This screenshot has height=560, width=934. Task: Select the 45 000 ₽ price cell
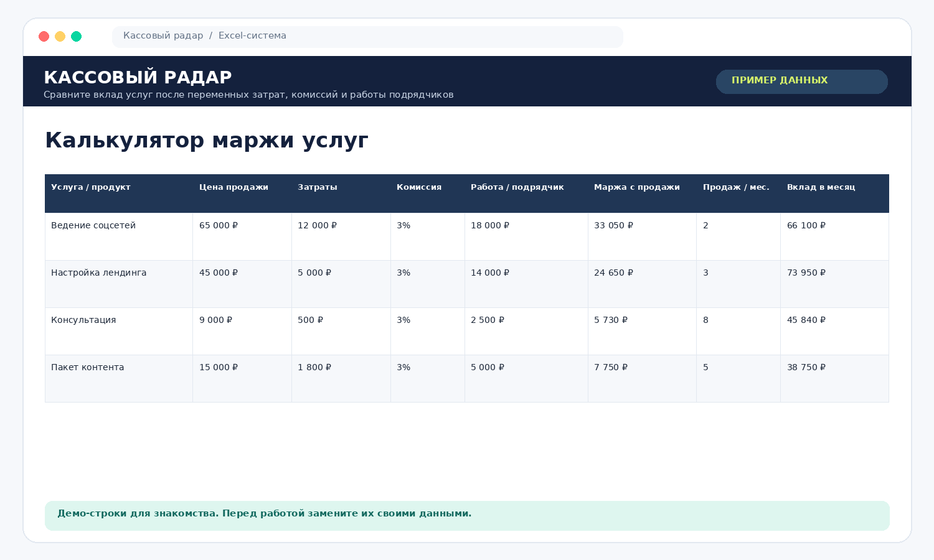(242, 284)
